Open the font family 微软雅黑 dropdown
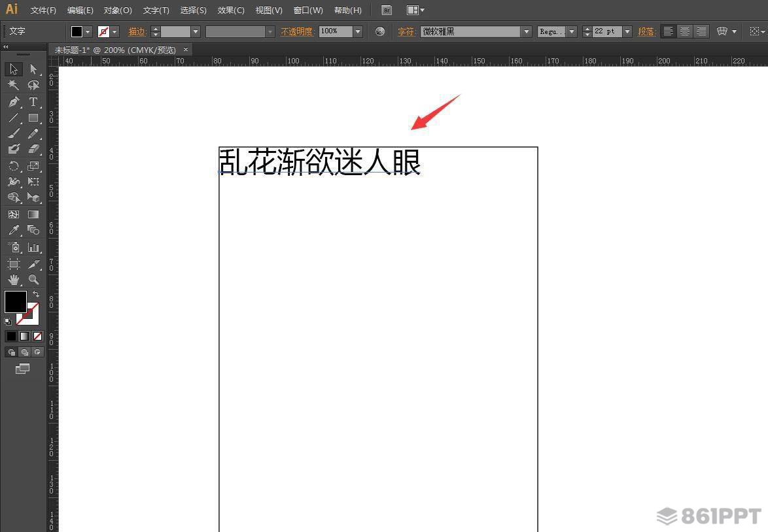Screen dimensions: 768x532 tap(527, 32)
